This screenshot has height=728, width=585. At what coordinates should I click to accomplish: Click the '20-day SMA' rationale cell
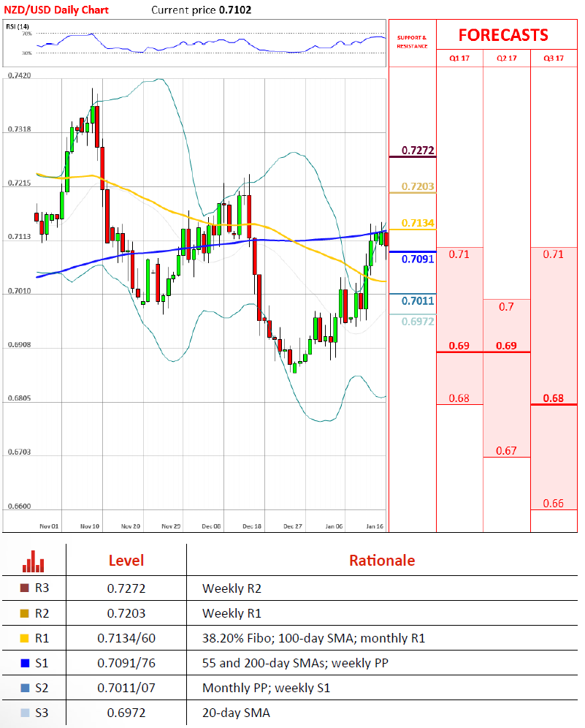236,713
